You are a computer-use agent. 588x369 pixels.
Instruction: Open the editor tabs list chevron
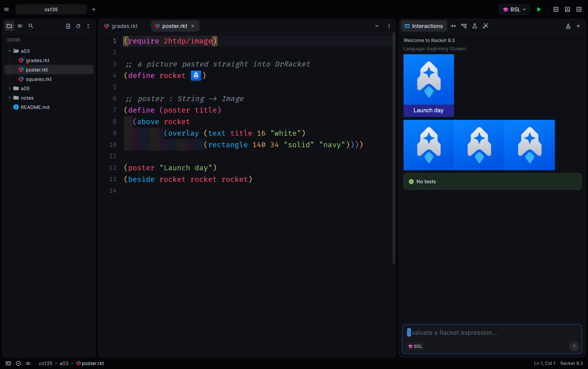[x=377, y=26]
